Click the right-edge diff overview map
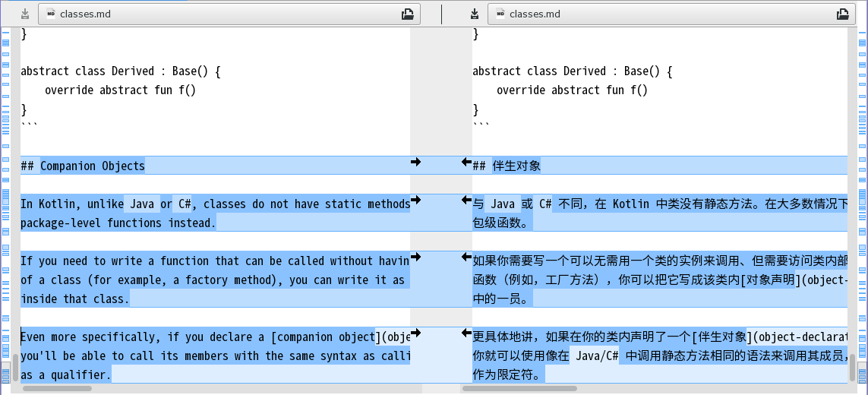 [x=862, y=206]
